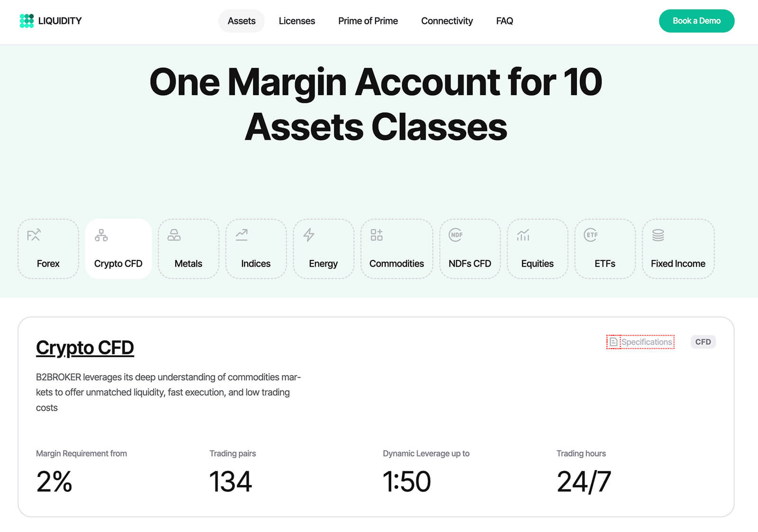
Task: Click the Energy lightning bolt icon
Action: [x=309, y=235]
